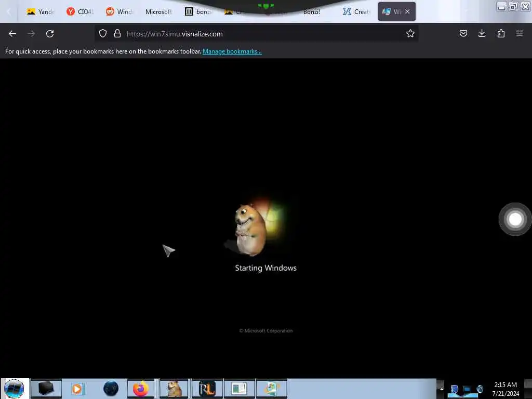Image resolution: width=532 pixels, height=399 pixels.
Task: Click the action center flag tray icon
Action: pos(454,389)
